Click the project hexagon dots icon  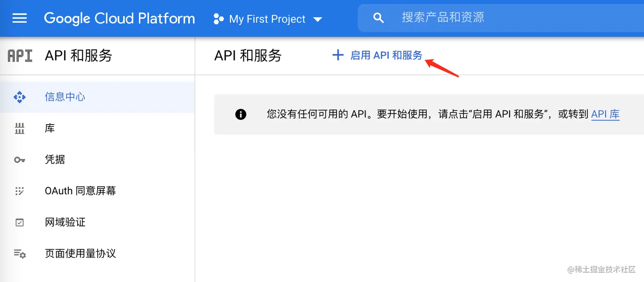tap(218, 19)
